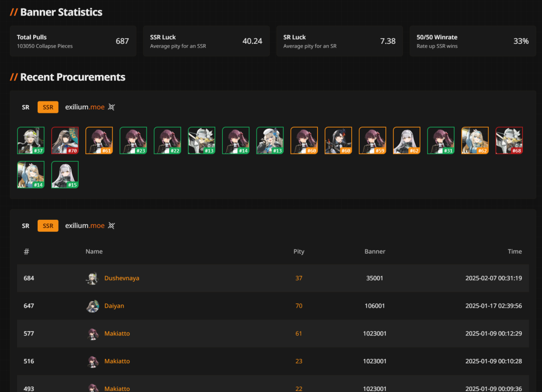Open the white-haired character #15 portrait
Viewport: 542px width, 392px height.
65,175
